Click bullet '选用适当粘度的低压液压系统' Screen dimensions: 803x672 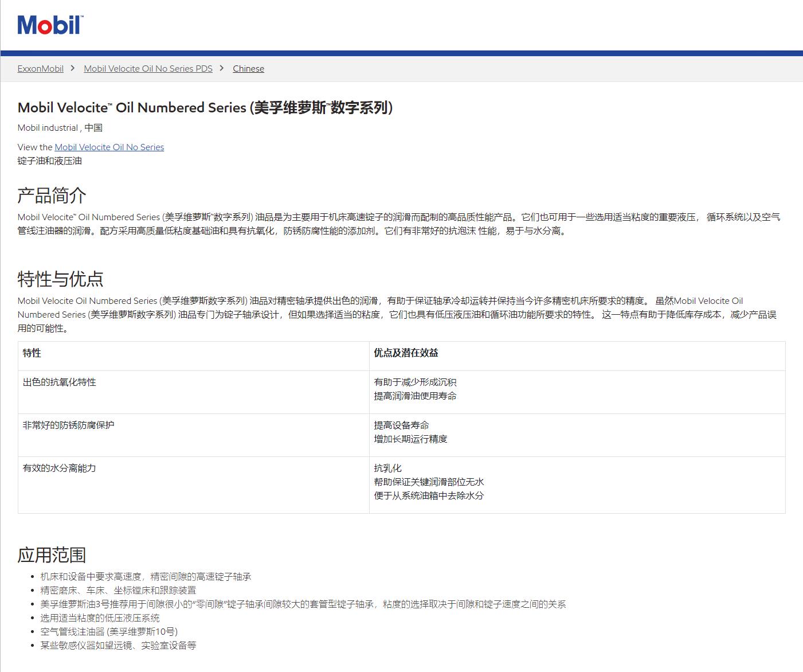100,618
